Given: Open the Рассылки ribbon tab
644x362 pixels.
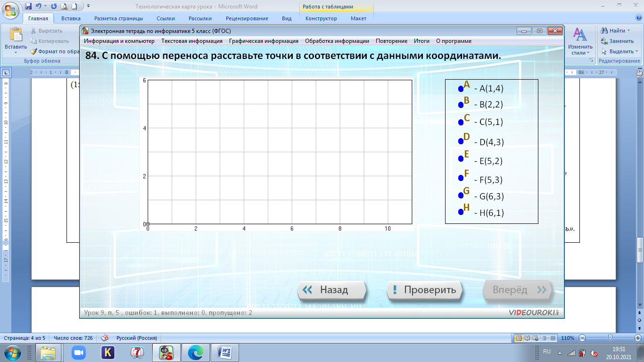Looking at the screenshot, I should pos(200,18).
